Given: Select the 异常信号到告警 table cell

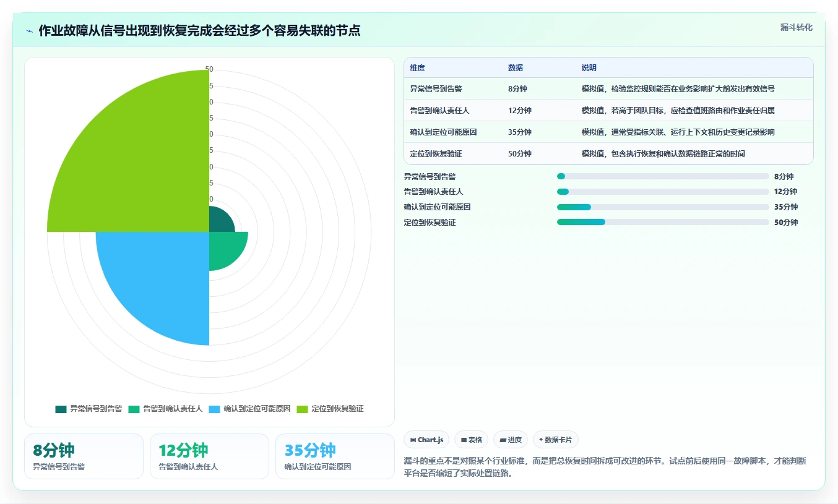Looking at the screenshot, I should 453,89.
